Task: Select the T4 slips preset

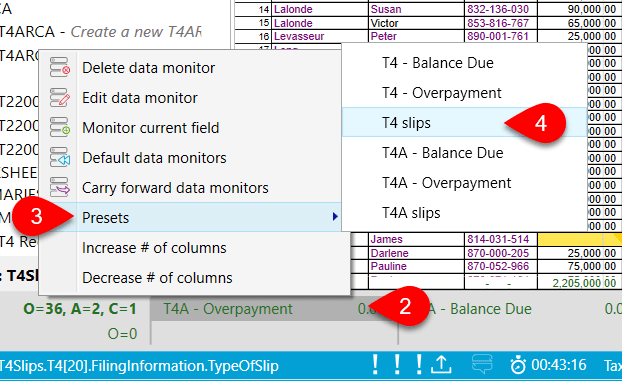Action: [465, 122]
